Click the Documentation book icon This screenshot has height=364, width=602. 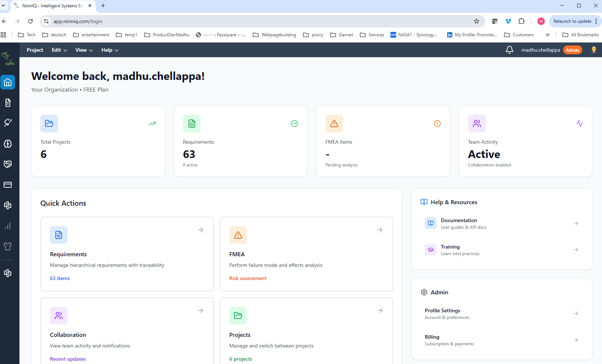tap(430, 223)
